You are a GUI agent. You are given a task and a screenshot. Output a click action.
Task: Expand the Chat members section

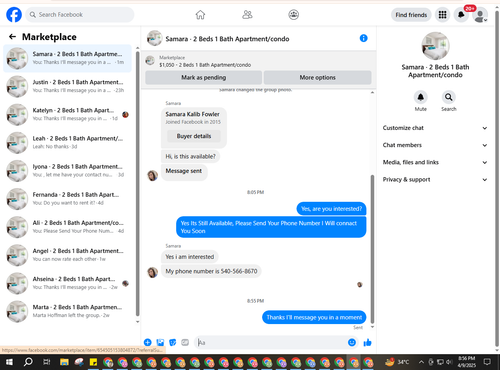(x=435, y=145)
